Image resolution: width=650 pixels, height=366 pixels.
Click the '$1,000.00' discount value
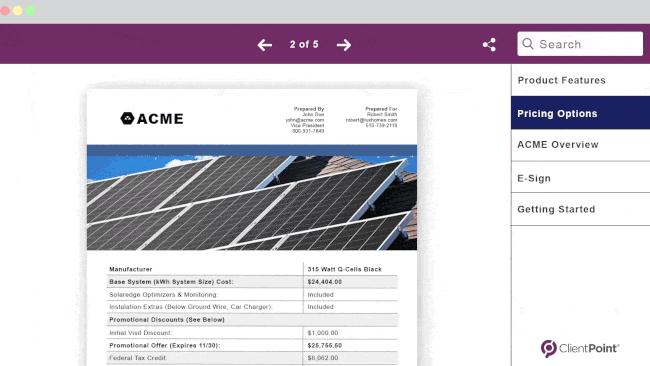pos(323,333)
